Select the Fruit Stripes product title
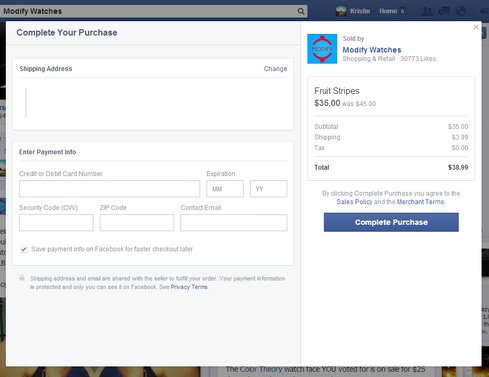The height and width of the screenshot is (377, 489). click(x=337, y=91)
